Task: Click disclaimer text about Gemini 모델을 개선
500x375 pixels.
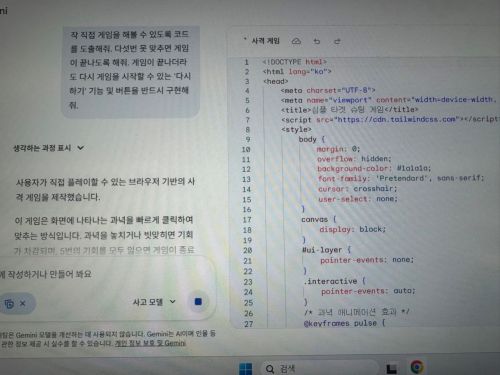Action: pyautogui.click(x=108, y=338)
